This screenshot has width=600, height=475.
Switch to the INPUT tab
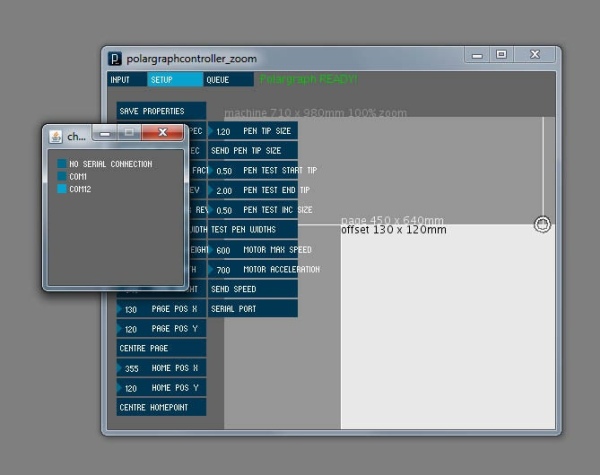(127, 80)
